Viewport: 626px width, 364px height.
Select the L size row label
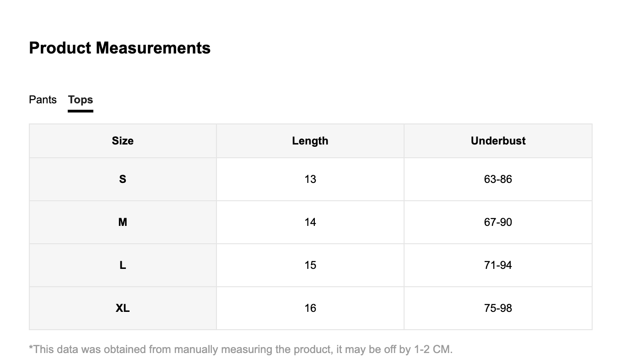click(x=123, y=265)
